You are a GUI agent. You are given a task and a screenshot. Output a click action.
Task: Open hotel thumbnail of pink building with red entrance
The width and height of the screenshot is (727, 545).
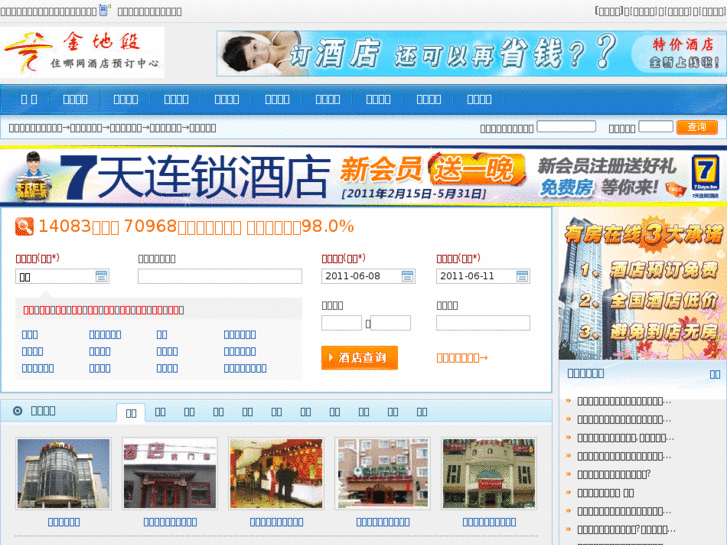point(383,474)
